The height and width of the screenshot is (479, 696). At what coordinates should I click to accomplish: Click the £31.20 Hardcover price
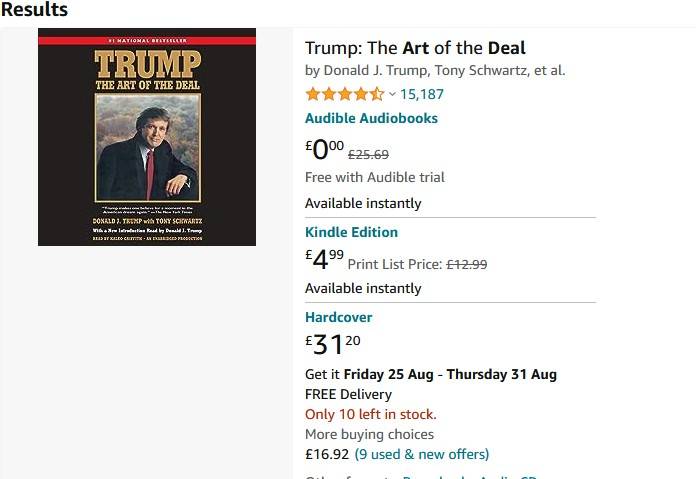coord(332,345)
